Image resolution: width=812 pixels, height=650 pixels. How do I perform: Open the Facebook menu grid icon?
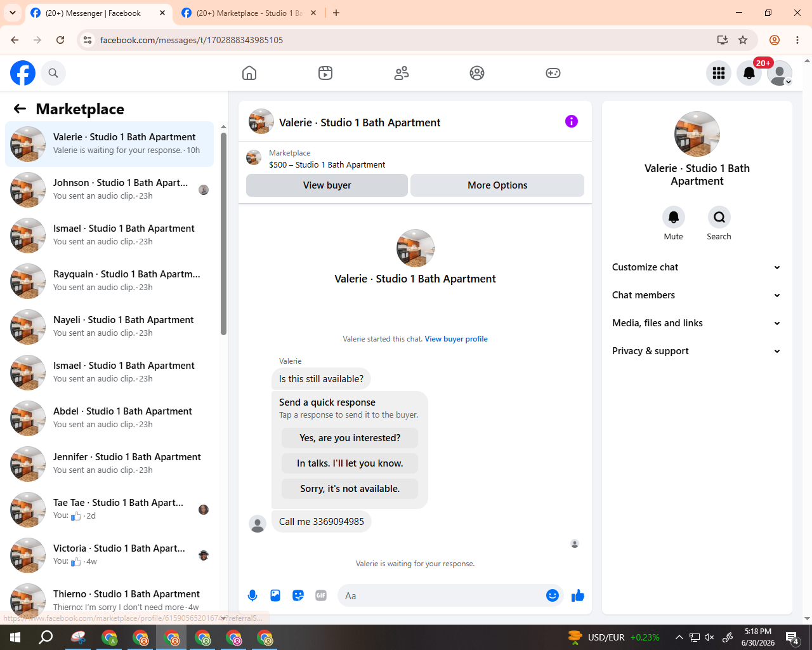pyautogui.click(x=719, y=73)
